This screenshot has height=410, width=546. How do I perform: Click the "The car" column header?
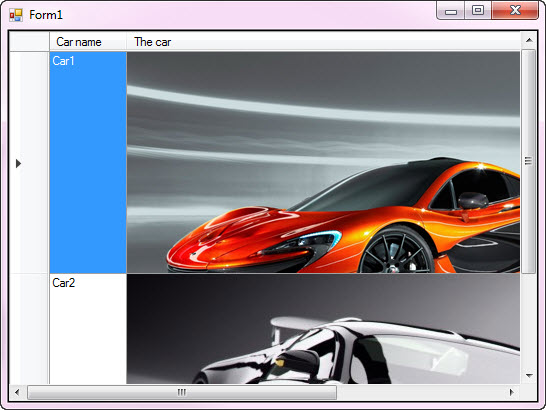(323, 42)
